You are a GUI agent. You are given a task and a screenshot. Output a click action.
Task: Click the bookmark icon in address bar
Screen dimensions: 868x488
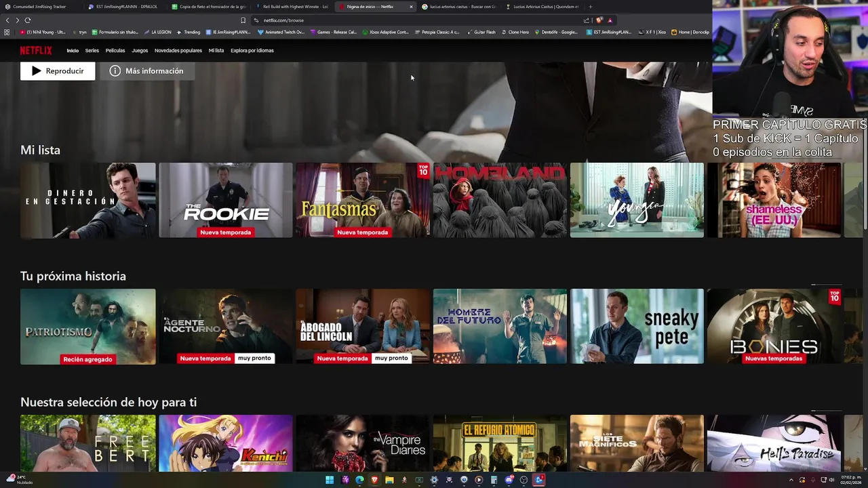point(243,20)
